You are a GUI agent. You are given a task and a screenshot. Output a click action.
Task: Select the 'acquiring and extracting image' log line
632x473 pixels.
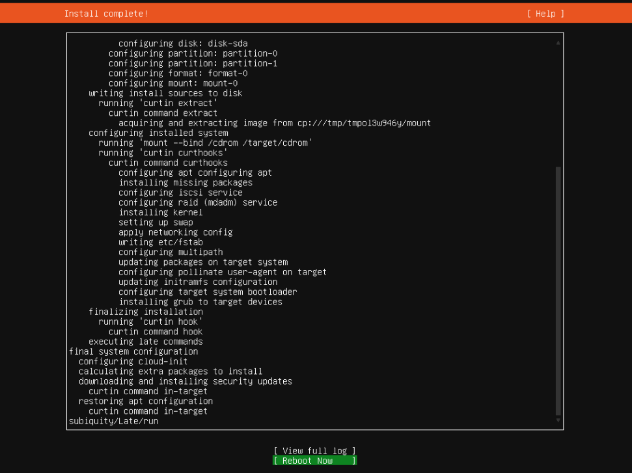click(274, 123)
